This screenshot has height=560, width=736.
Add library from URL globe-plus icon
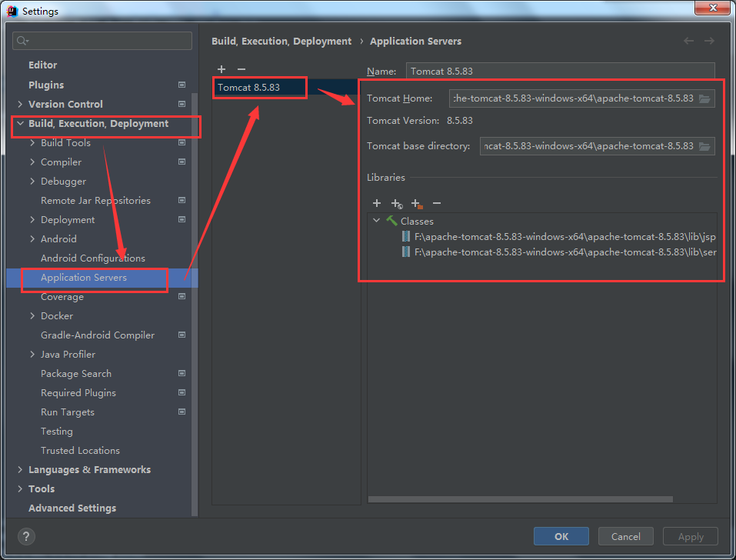(397, 204)
